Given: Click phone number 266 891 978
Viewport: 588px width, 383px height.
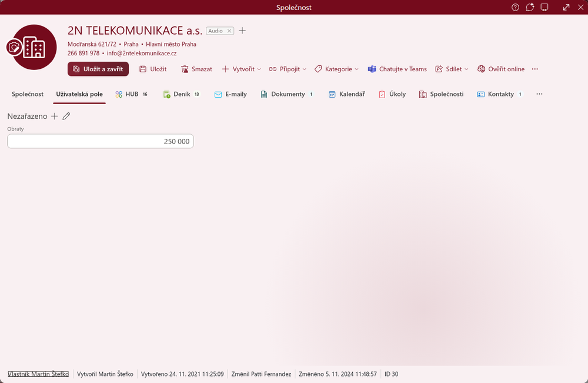Looking at the screenshot, I should [x=83, y=54].
